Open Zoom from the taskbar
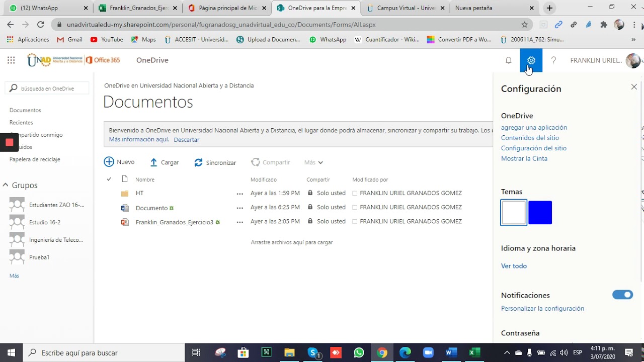 [428, 352]
